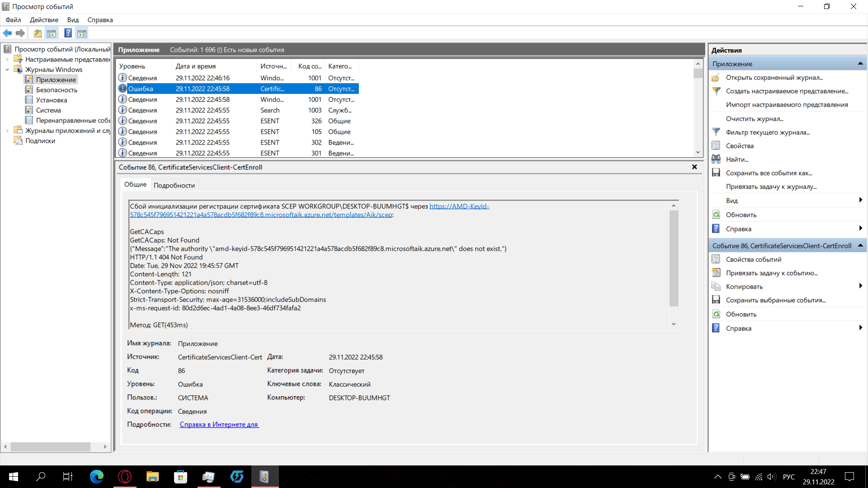Open the Справка в Интернете link
This screenshot has width=868, height=488.
(219, 424)
